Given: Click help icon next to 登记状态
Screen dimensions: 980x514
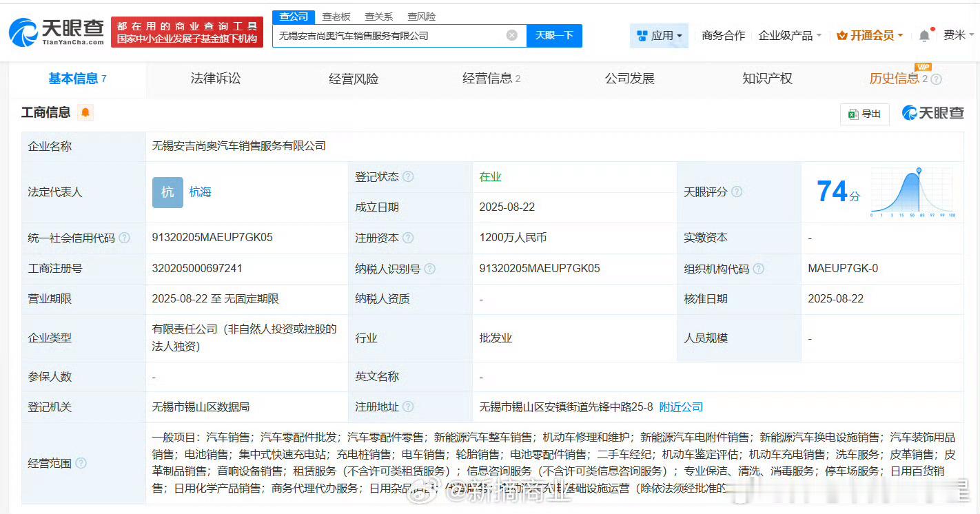Looking at the screenshot, I should 408,176.
